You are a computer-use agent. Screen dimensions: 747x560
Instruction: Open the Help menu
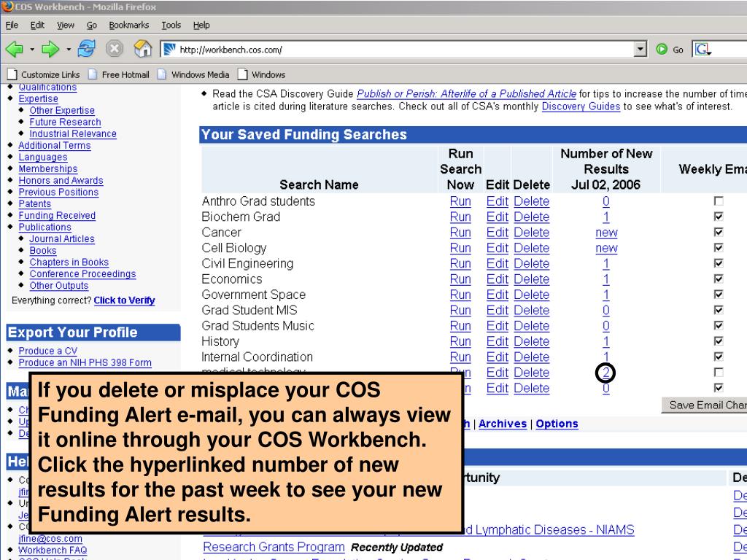click(x=201, y=26)
